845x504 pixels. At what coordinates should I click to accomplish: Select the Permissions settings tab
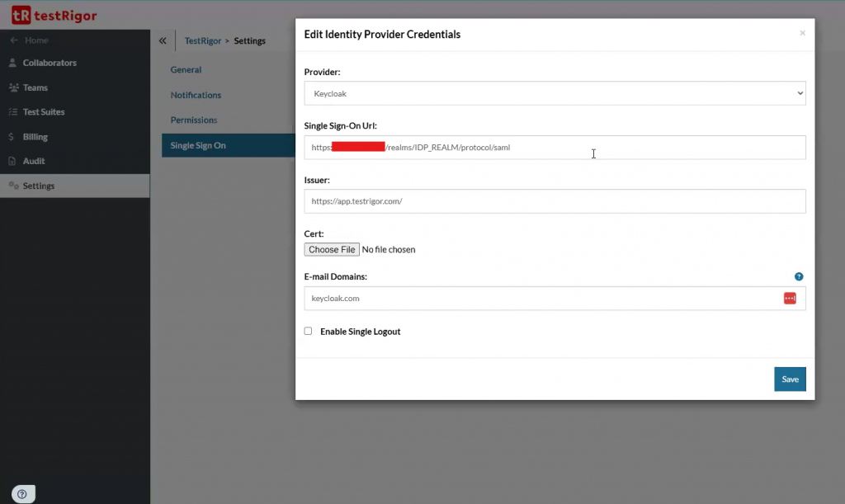194,120
